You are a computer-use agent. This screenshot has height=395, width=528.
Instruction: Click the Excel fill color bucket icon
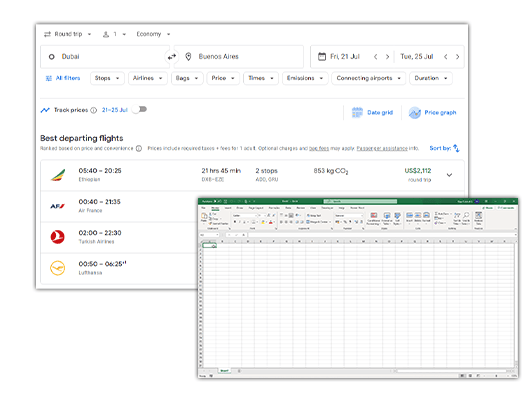coord(263,222)
